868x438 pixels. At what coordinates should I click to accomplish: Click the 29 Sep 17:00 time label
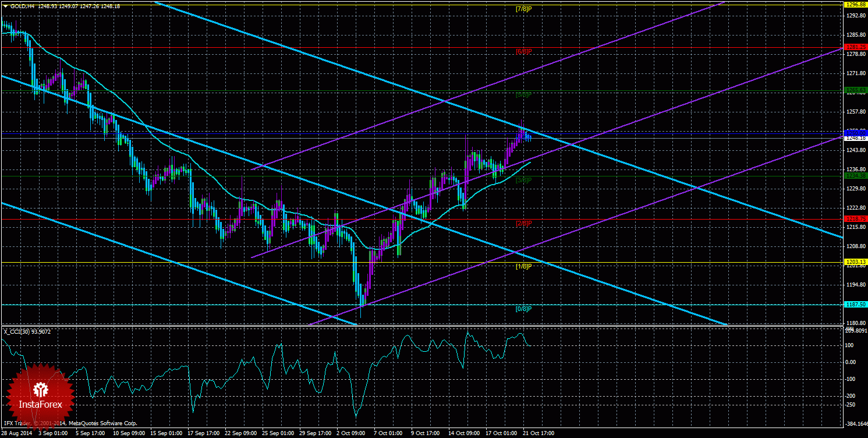[317, 433]
